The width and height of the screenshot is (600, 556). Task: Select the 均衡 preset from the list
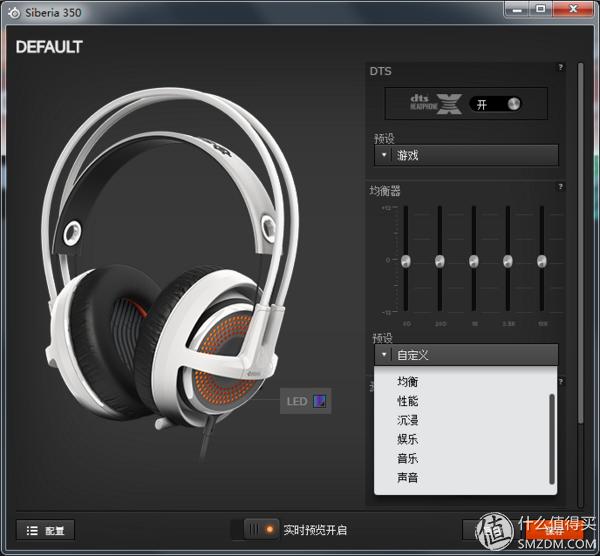coord(408,382)
